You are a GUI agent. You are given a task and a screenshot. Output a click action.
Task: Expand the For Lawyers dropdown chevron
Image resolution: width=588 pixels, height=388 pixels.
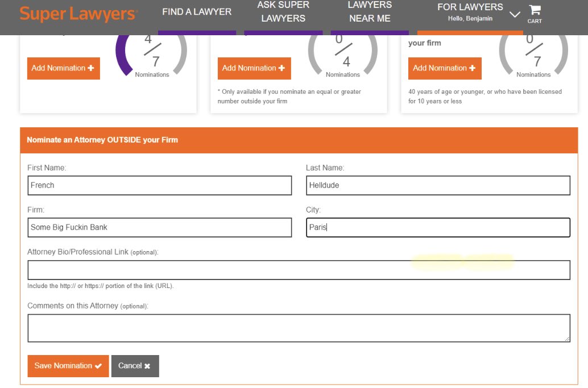click(x=515, y=15)
